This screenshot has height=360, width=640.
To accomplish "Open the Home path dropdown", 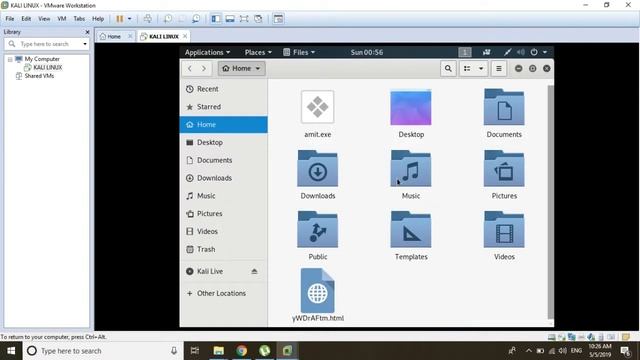I will [x=241, y=69].
